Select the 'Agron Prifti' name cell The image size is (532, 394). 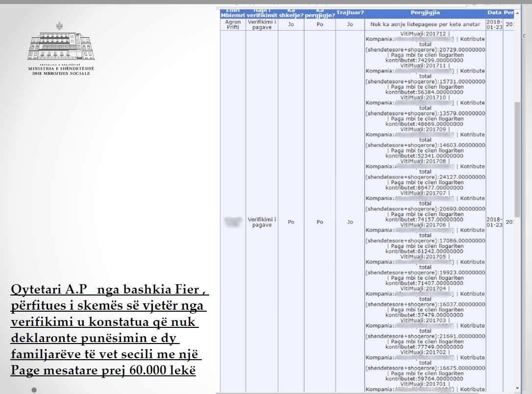tap(232, 25)
